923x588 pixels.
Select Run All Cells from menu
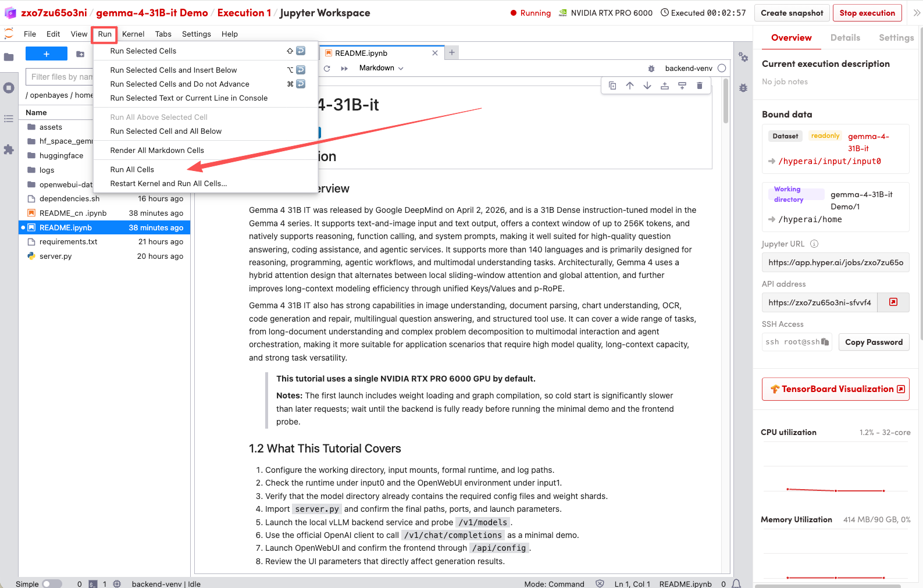[132, 170]
